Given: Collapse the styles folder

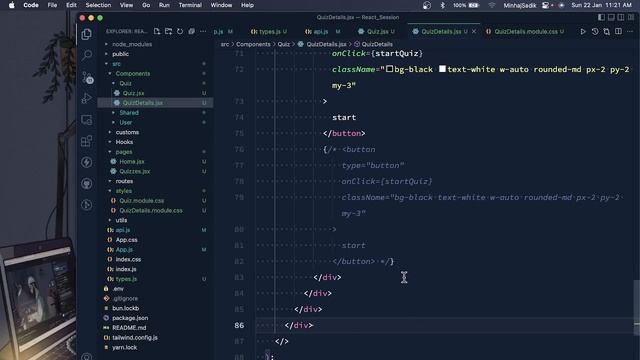Looking at the screenshot, I should click(124, 191).
